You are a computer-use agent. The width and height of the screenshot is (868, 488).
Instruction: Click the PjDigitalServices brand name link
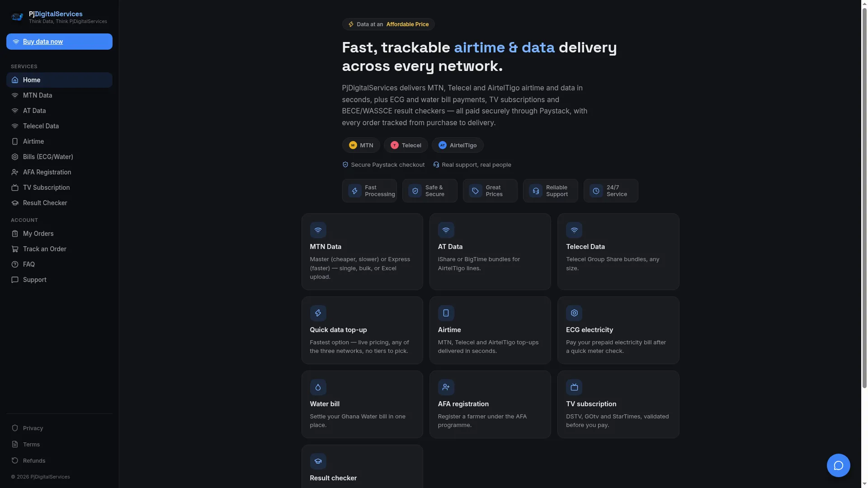click(x=56, y=14)
